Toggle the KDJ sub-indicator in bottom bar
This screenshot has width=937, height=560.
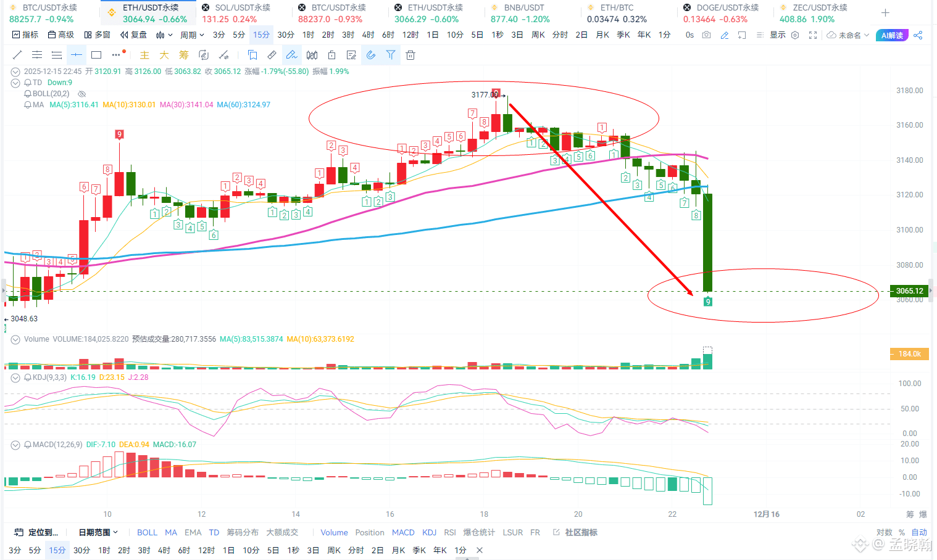(429, 532)
